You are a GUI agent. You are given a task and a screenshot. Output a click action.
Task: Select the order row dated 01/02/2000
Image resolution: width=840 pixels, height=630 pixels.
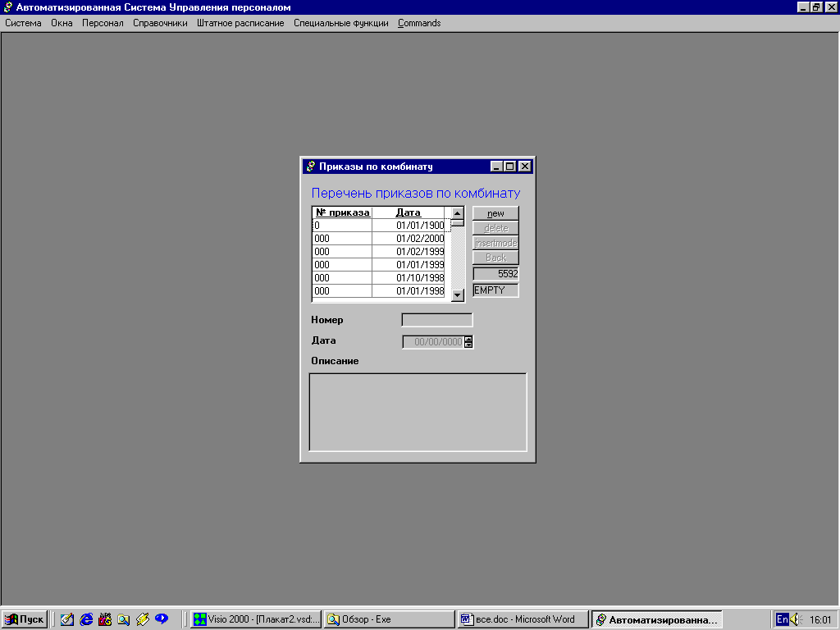(379, 239)
